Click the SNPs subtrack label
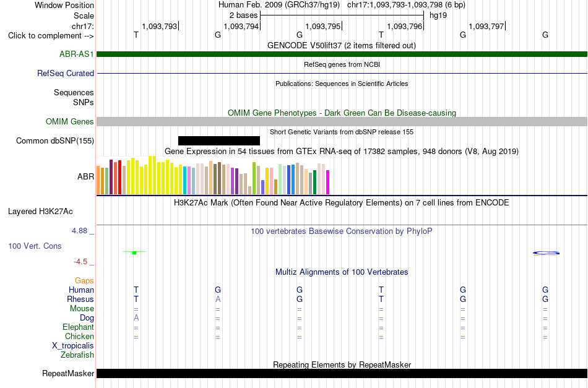This screenshot has height=388, width=588. (84, 102)
